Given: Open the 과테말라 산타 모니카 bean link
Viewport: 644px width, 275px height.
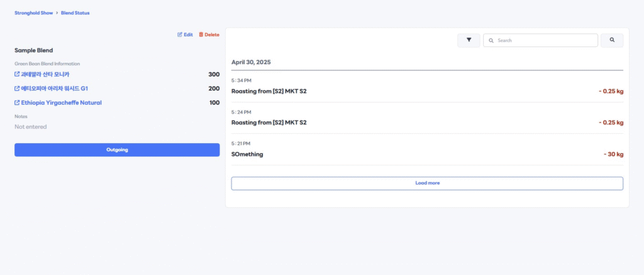Looking at the screenshot, I should pos(45,74).
